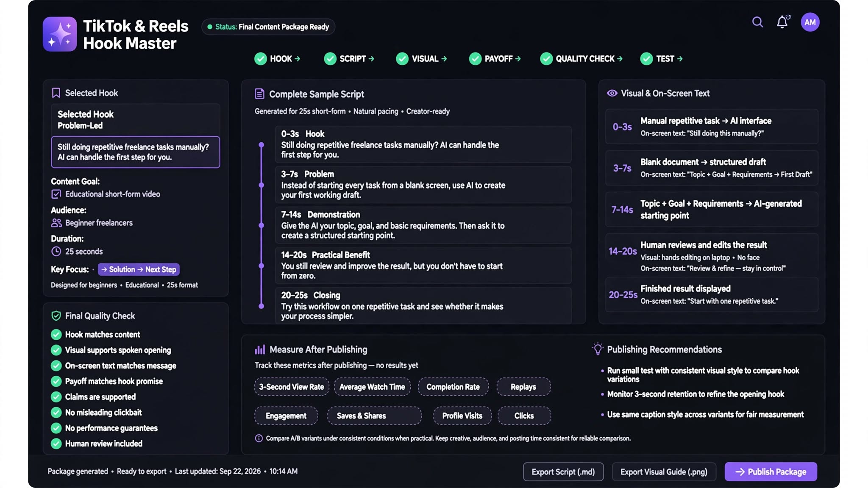Click the people icon beside Beginner freelancers
The height and width of the screenshot is (488, 868).
[56, 223]
